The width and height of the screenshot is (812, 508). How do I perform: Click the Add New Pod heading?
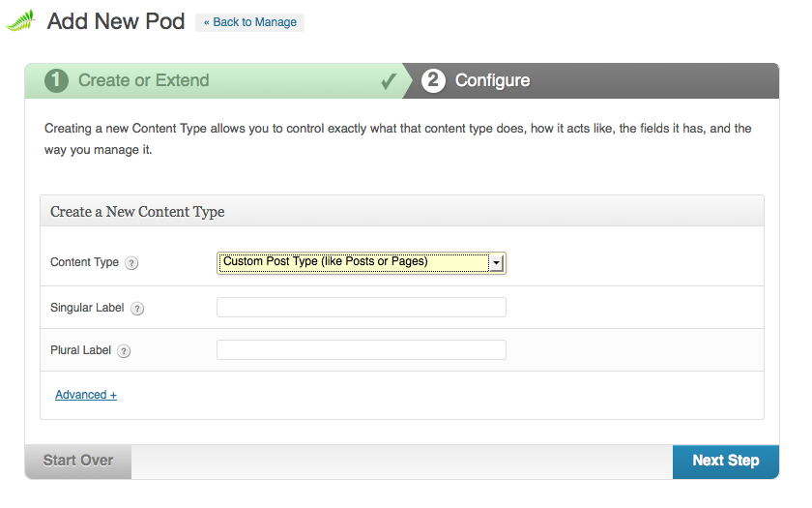click(x=116, y=21)
